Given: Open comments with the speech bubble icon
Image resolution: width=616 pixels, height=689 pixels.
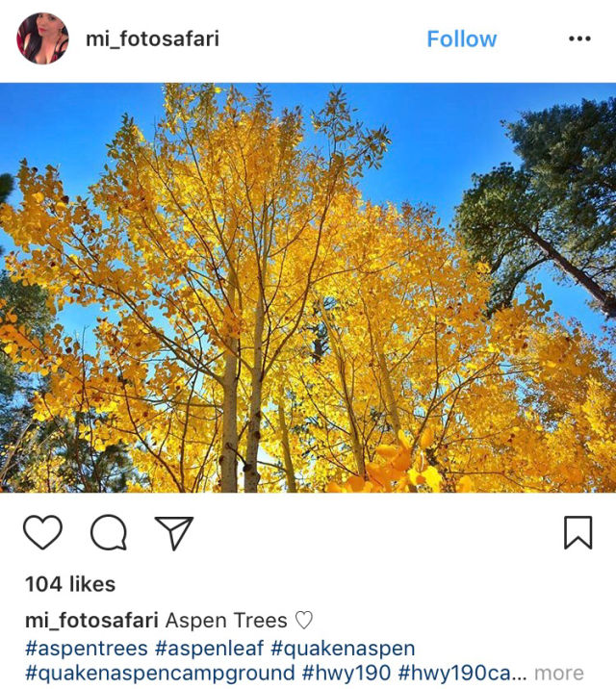Looking at the screenshot, I should click(x=109, y=532).
